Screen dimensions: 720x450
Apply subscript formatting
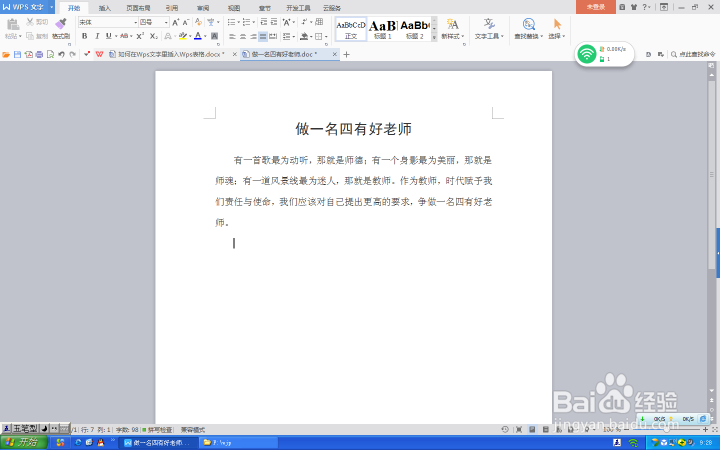click(154, 36)
